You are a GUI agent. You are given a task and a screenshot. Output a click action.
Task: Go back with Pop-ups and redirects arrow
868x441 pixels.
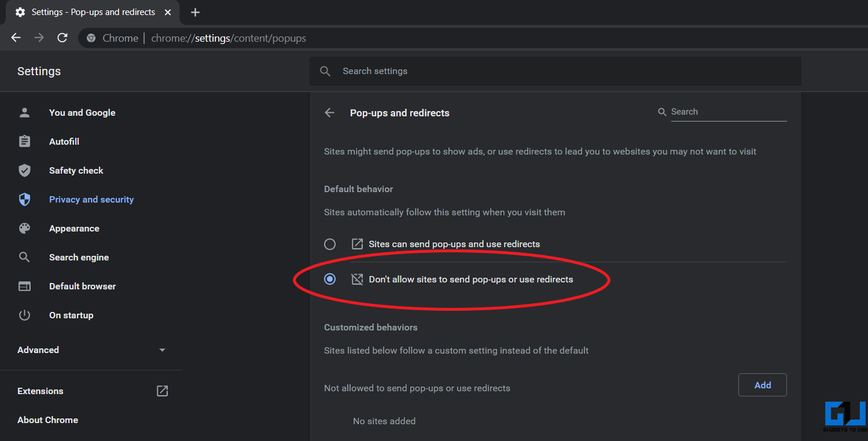point(330,113)
